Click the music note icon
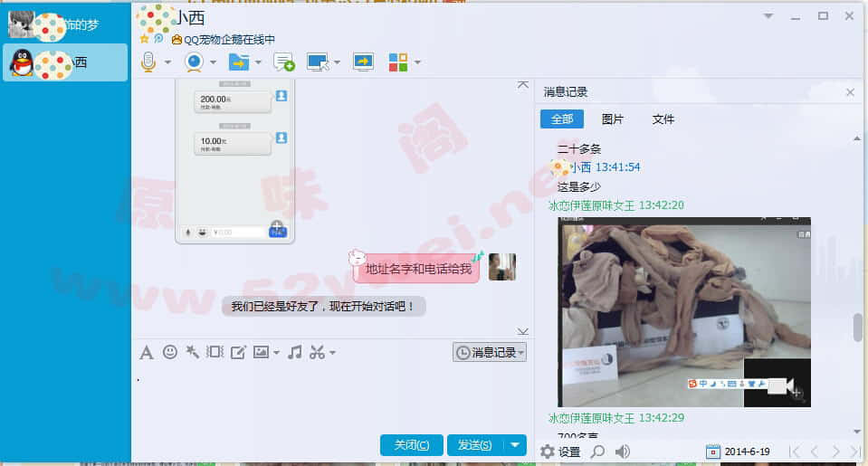 point(294,352)
